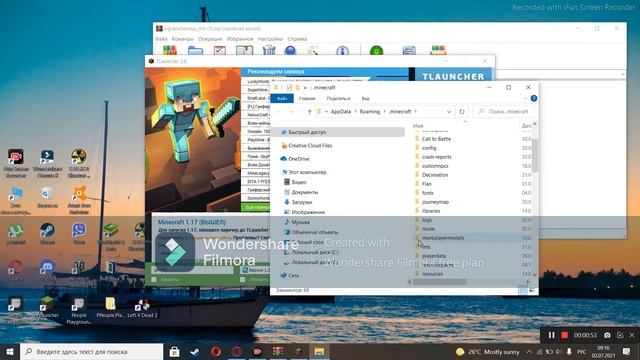
Task: Expand the WinRAR address bar dropdown
Action: pos(622,74)
